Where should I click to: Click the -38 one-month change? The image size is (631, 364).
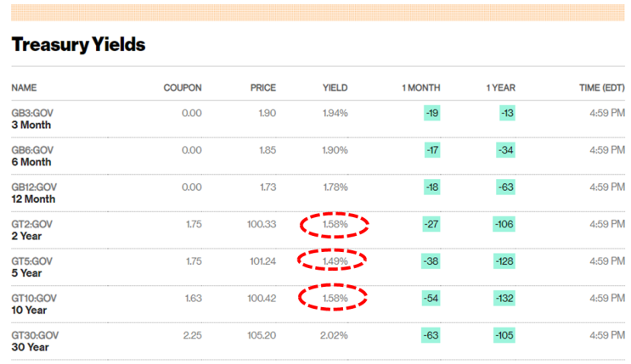click(x=431, y=261)
